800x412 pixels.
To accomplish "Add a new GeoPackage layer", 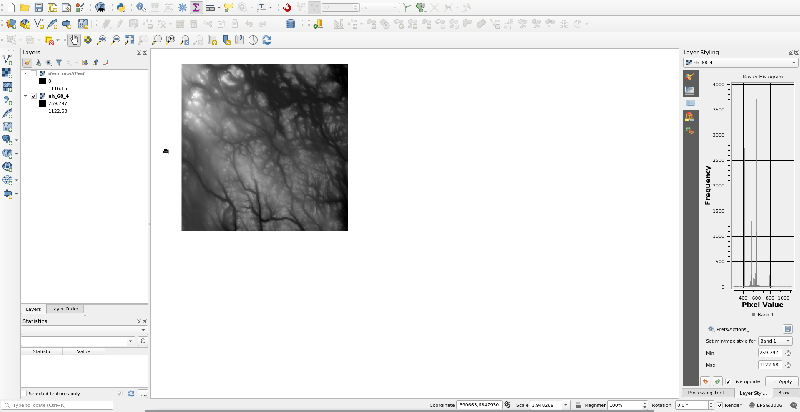I will tap(24, 23).
